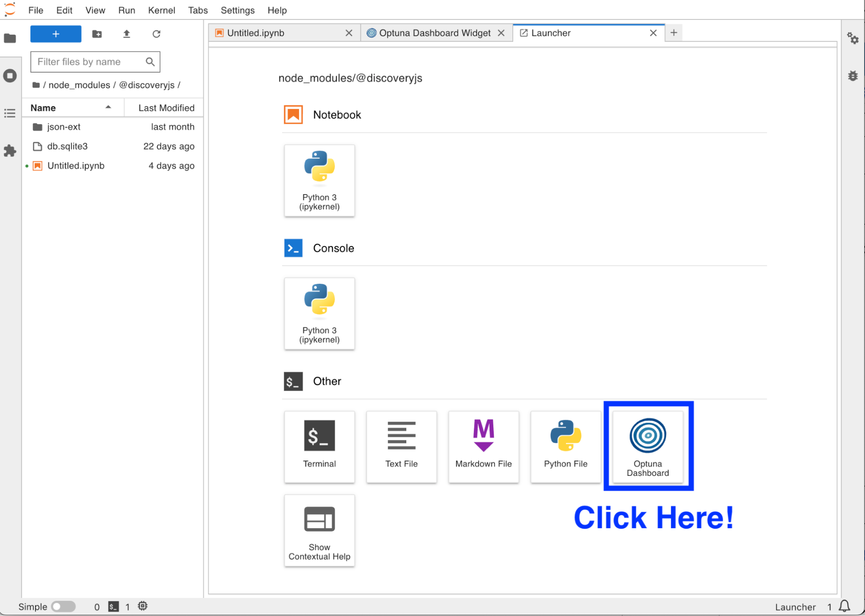Launch the Optuna Dashboard card

coord(648,447)
